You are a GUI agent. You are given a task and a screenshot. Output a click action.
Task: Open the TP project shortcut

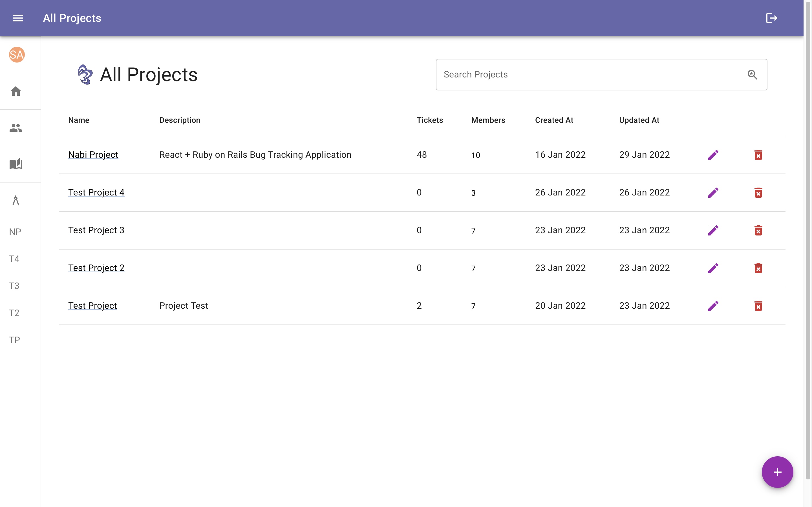click(15, 340)
